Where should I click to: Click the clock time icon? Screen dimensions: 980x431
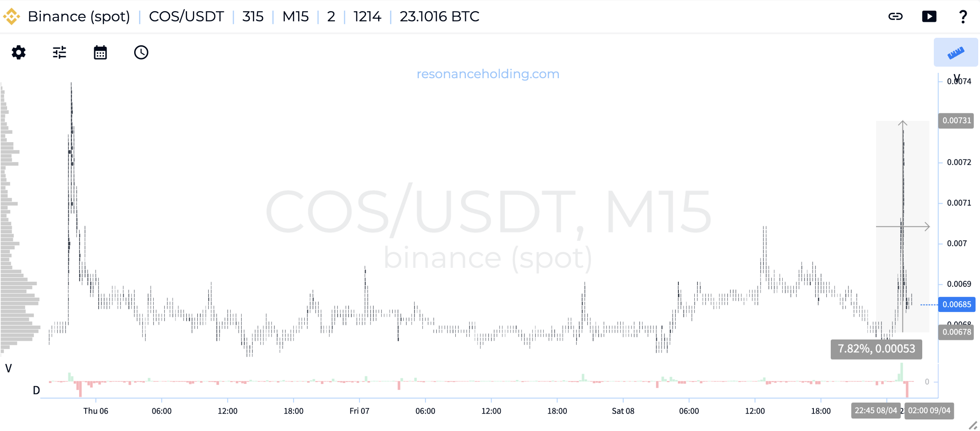(x=141, y=52)
